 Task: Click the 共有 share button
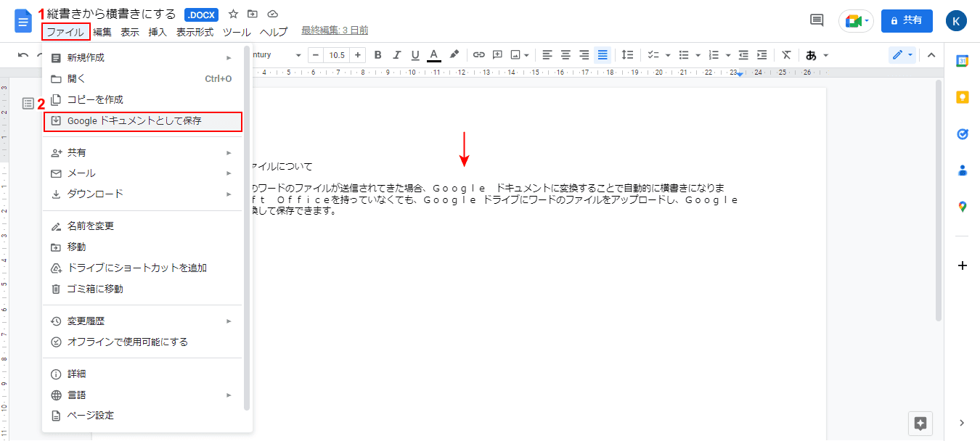[907, 21]
